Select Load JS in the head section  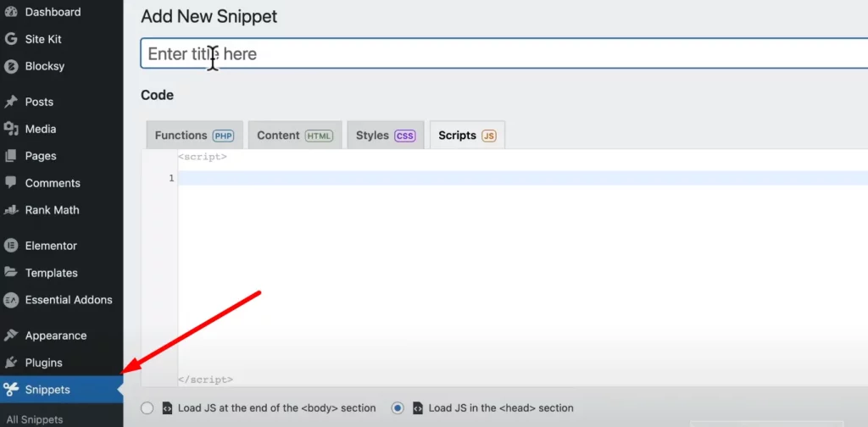(398, 408)
